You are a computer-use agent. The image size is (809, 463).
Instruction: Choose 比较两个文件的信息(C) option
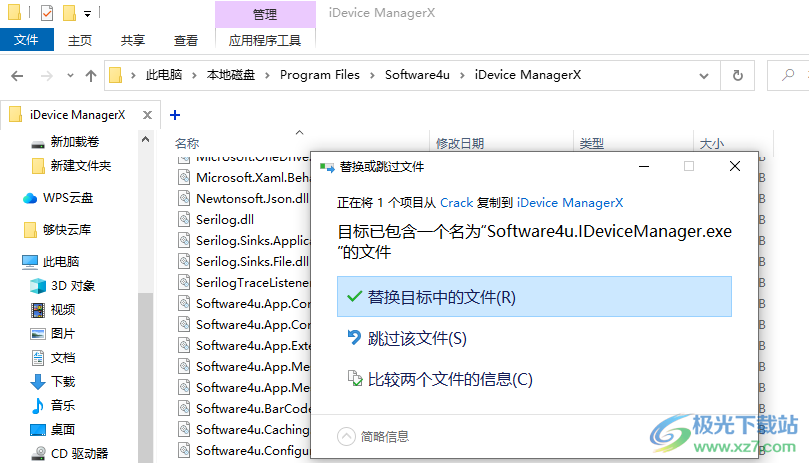point(450,379)
